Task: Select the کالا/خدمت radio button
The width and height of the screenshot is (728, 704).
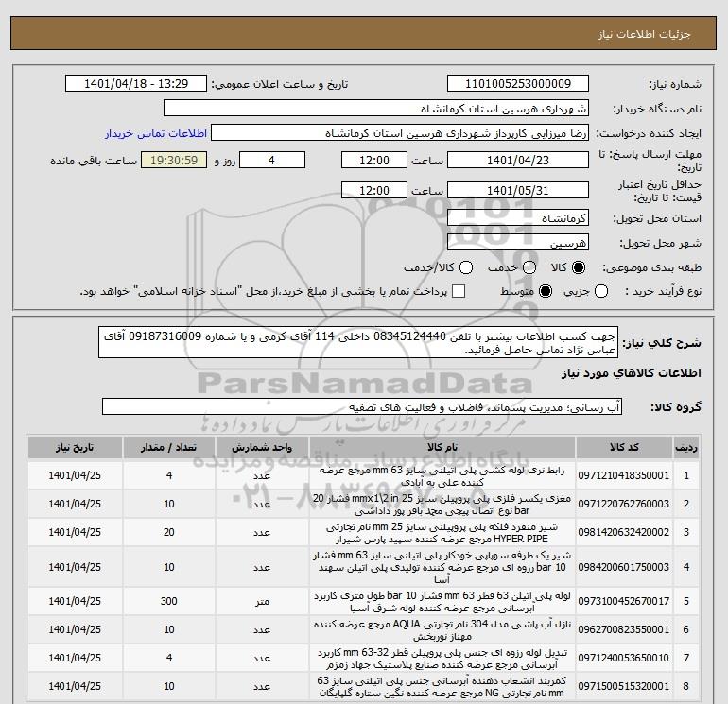Action: [466, 267]
